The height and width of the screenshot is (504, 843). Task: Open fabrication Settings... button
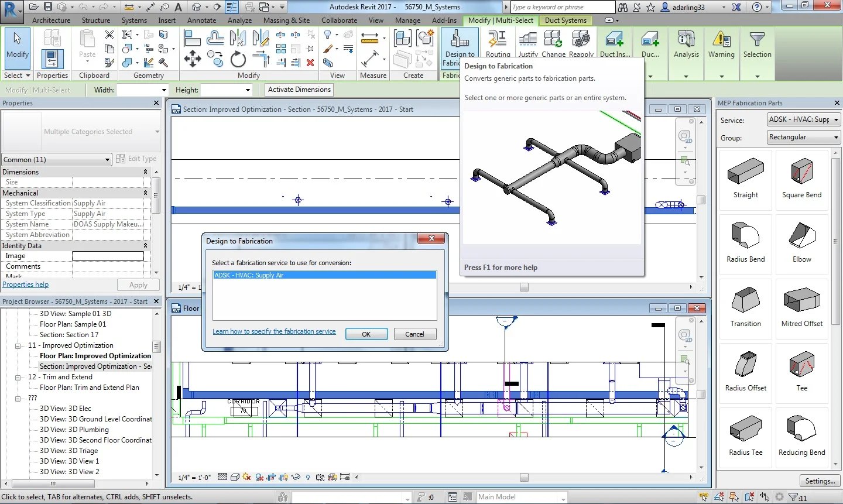point(820,481)
